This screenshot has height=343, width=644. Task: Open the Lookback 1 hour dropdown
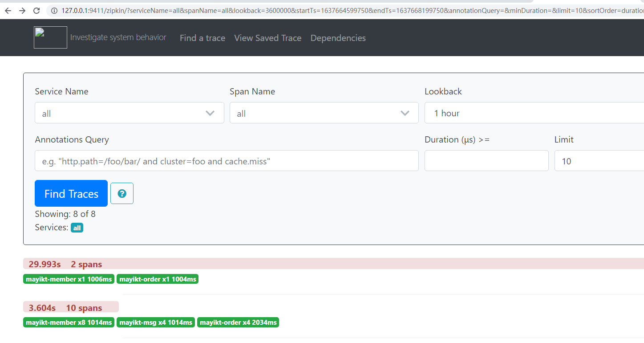click(534, 113)
